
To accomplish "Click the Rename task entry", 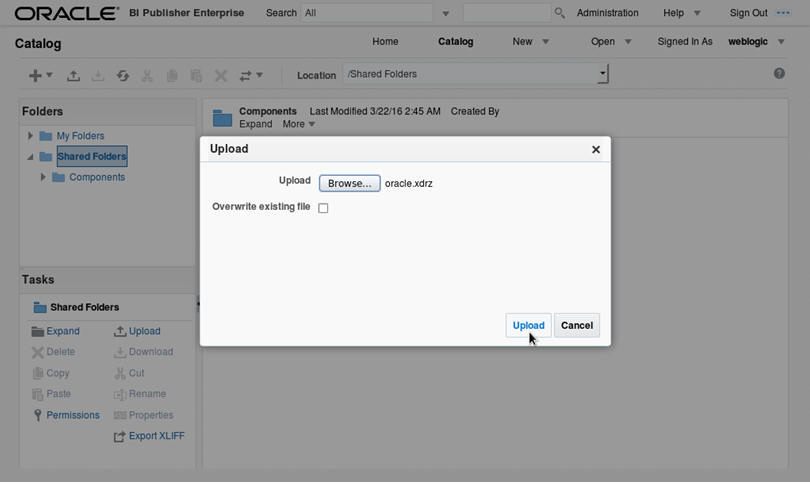I will pos(147,394).
